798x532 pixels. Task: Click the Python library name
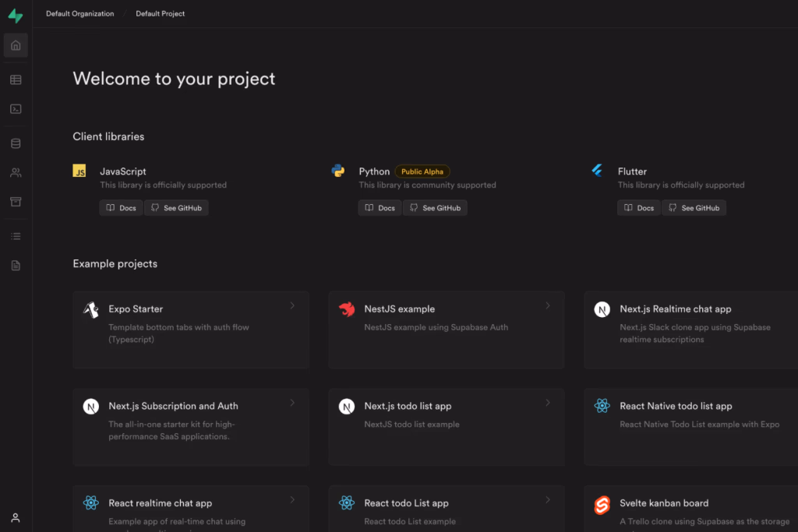click(x=374, y=172)
